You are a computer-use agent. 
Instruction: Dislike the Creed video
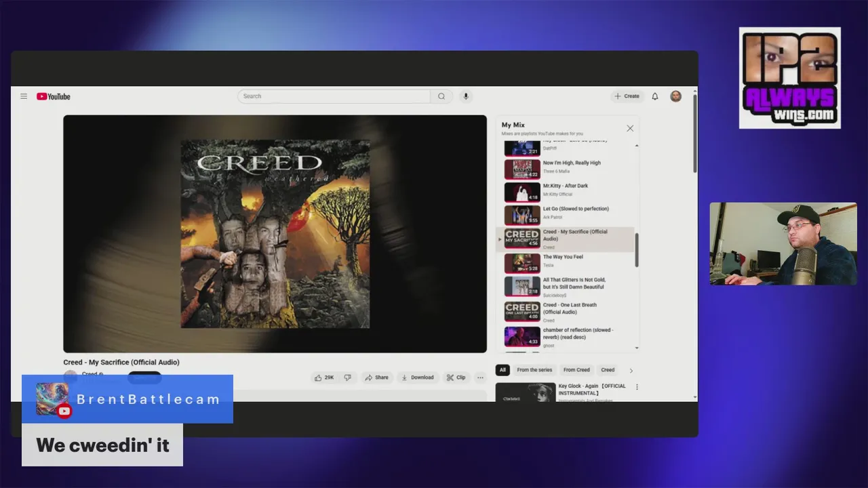coord(347,378)
